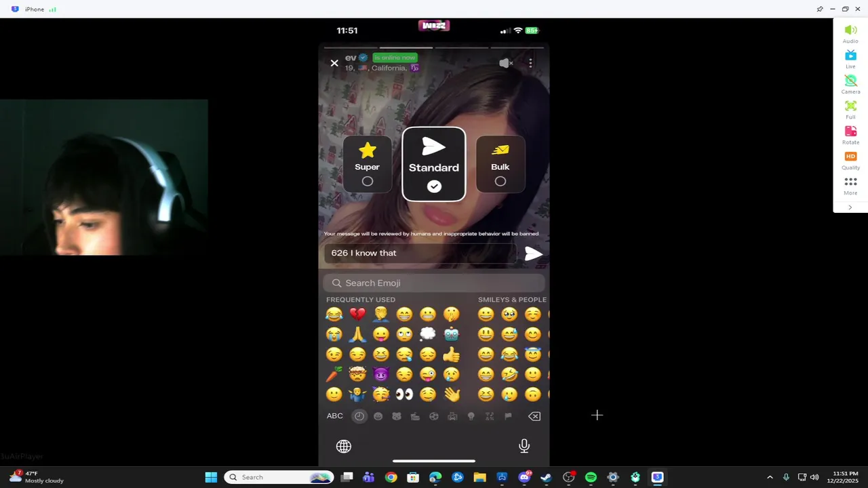
Task: Open the weather widget showing 47°F
Action: click(38, 477)
